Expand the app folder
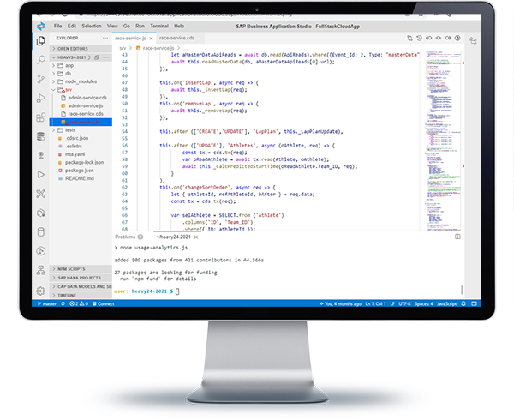Image resolution: width=514 pixels, height=420 pixels. (81, 66)
